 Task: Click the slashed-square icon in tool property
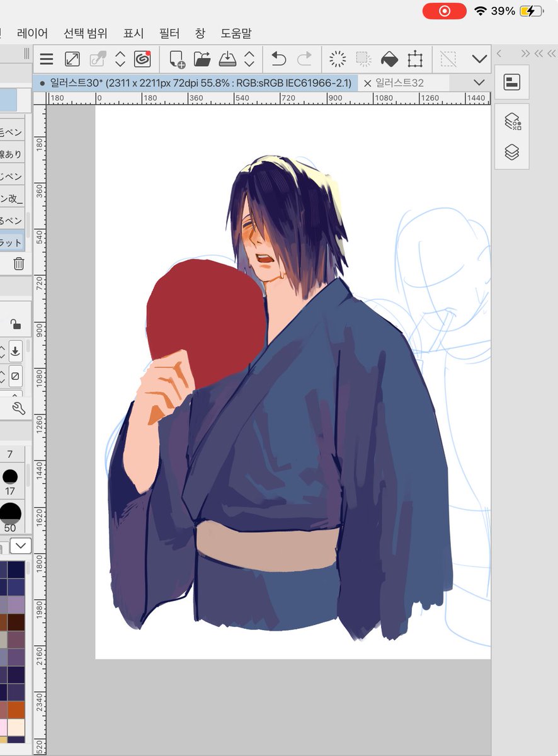15,377
